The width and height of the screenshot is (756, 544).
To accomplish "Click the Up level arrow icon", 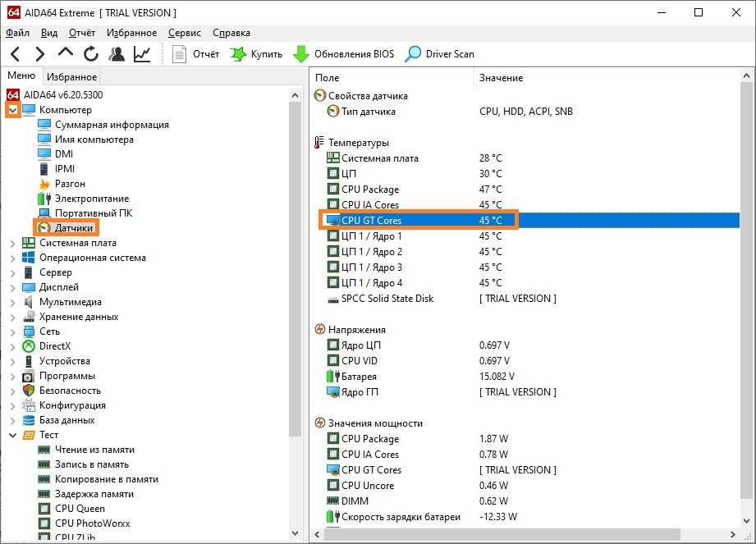I will [66, 53].
